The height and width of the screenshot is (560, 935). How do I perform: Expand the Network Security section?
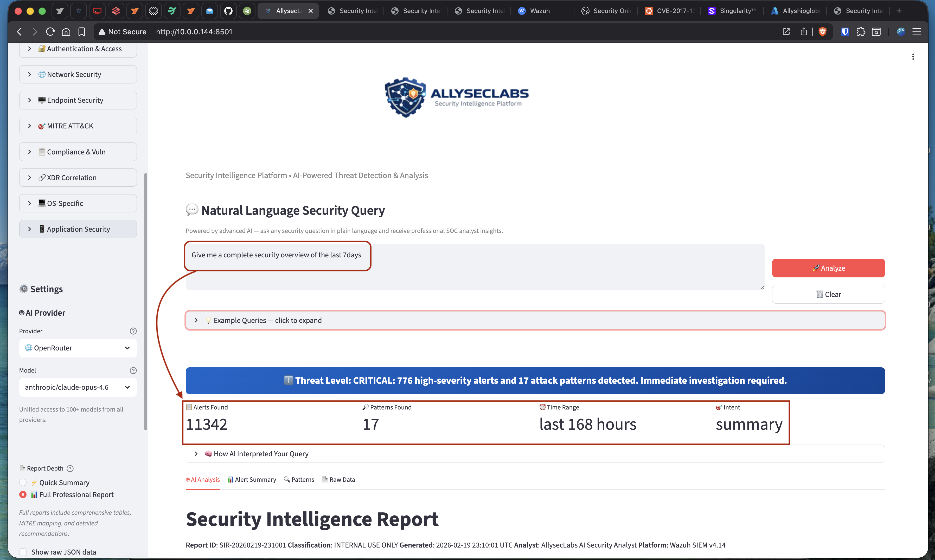click(78, 74)
